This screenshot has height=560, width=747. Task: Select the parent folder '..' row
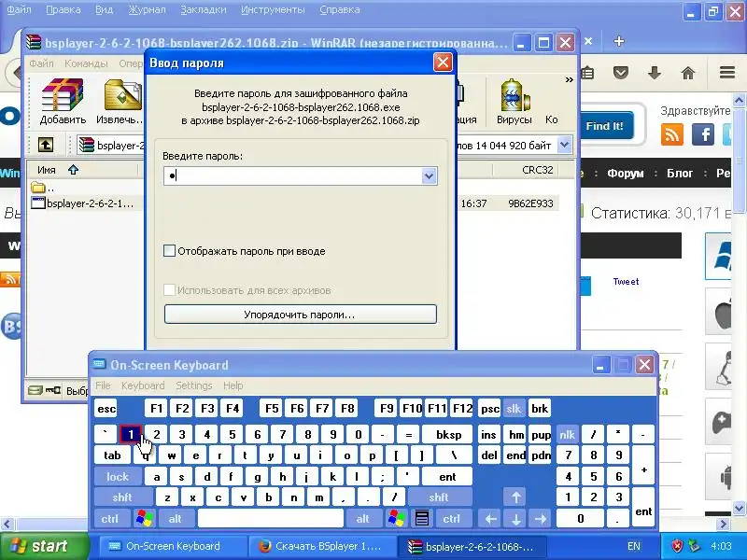click(42, 188)
